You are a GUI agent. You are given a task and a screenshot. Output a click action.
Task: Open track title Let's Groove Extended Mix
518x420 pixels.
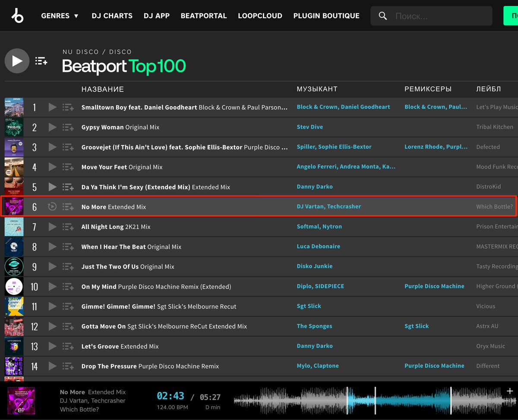[x=120, y=346]
